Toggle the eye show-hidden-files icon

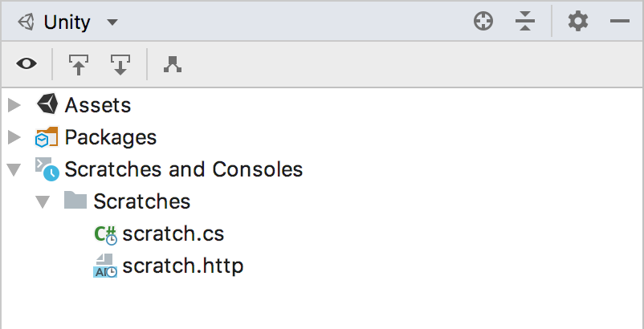[x=26, y=64]
